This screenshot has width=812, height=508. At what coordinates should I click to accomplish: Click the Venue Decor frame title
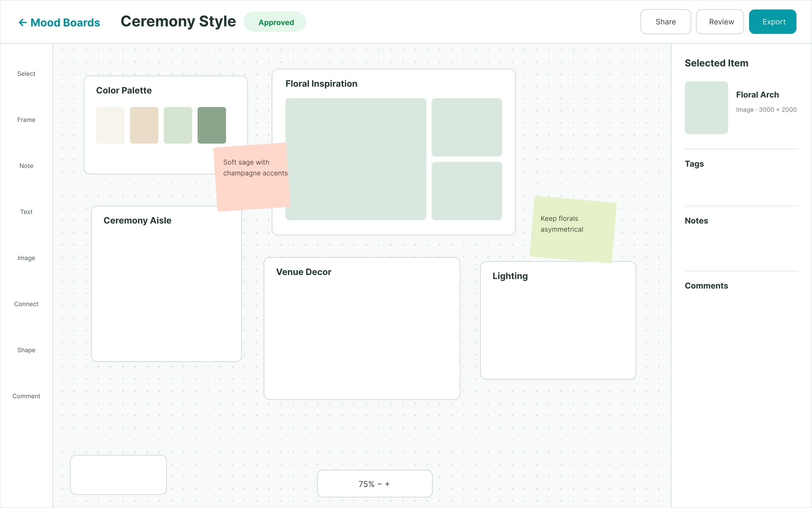pos(303,272)
